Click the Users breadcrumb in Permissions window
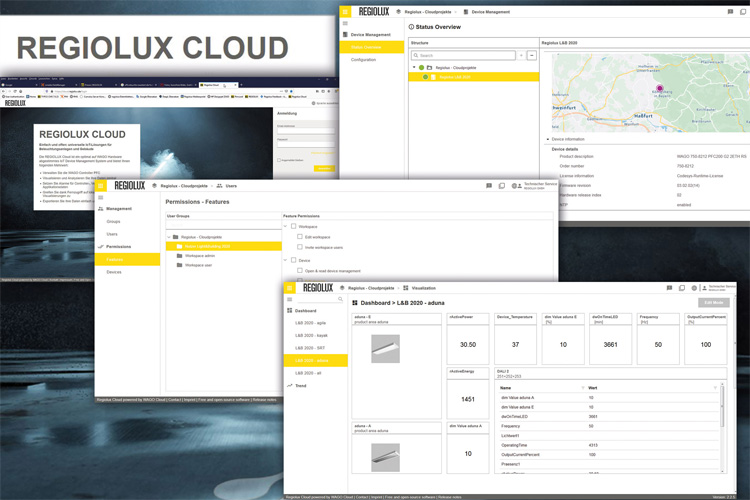Viewport: 750px width, 500px height. coord(231,186)
